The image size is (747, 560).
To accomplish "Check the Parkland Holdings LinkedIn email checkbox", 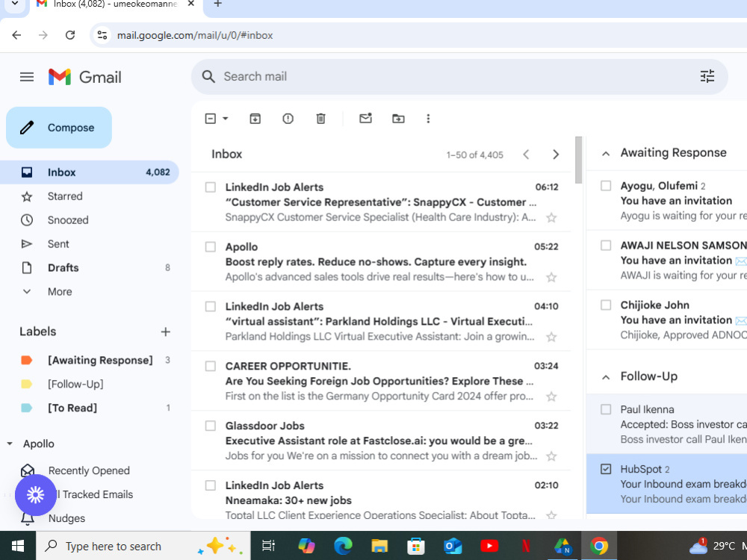I will pyautogui.click(x=210, y=306).
